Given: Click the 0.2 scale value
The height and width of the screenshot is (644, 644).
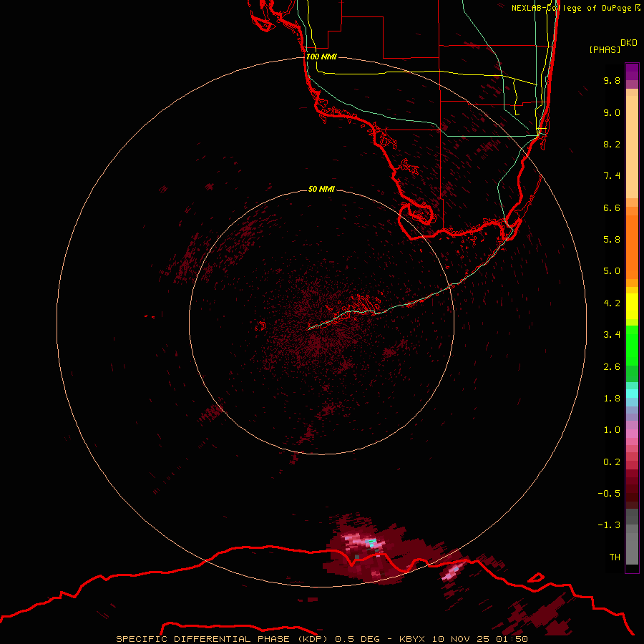Looking at the screenshot, I should point(612,462).
